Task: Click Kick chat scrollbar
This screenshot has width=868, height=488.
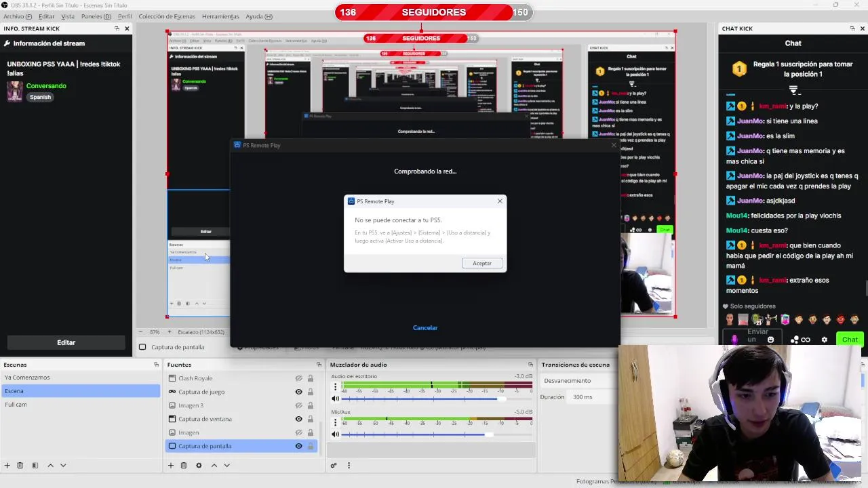Action: 865,287
